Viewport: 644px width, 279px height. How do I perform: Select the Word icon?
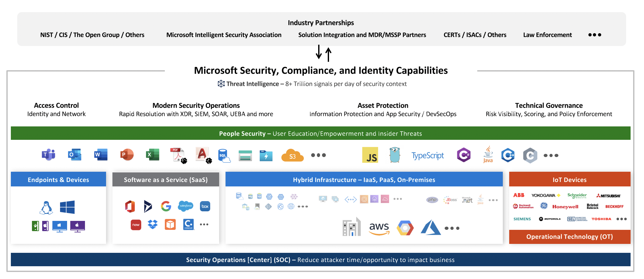click(101, 155)
